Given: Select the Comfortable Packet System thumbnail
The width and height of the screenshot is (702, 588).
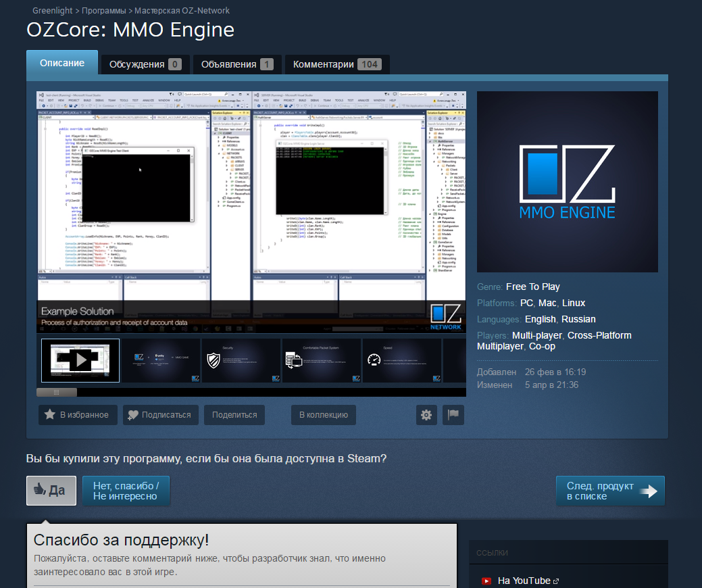Looking at the screenshot, I should [322, 360].
